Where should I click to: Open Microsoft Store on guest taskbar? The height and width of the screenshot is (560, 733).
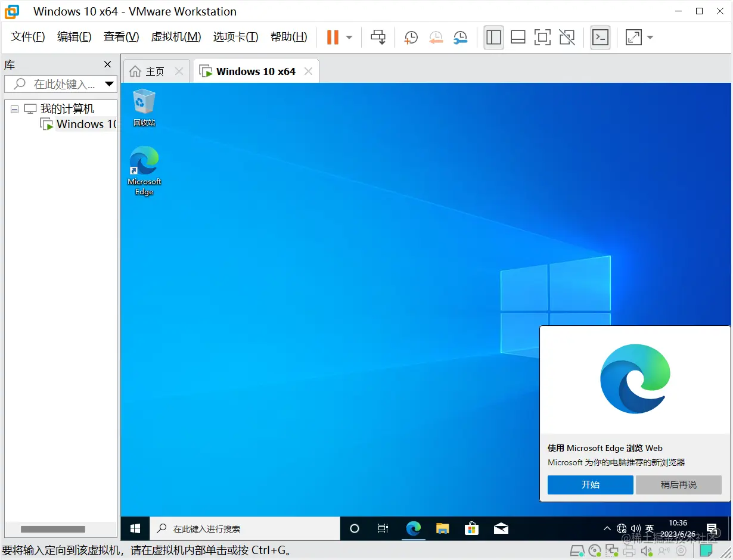click(471, 528)
